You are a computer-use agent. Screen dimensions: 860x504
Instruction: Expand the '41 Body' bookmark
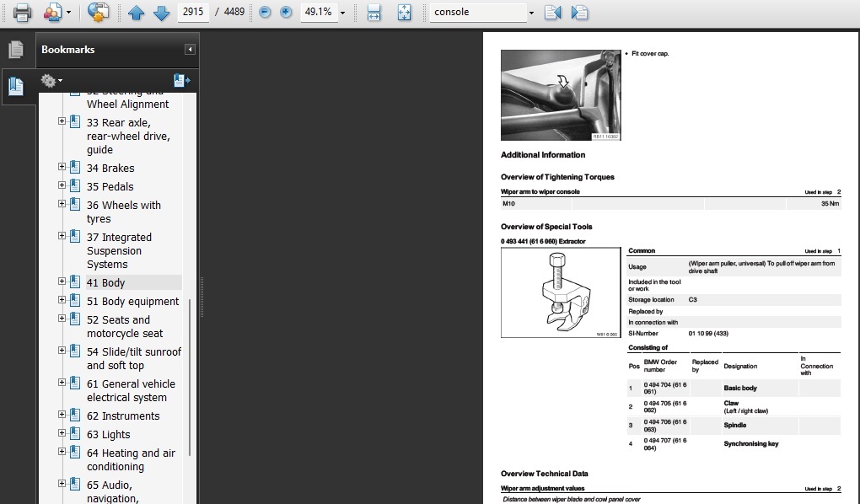click(x=62, y=281)
